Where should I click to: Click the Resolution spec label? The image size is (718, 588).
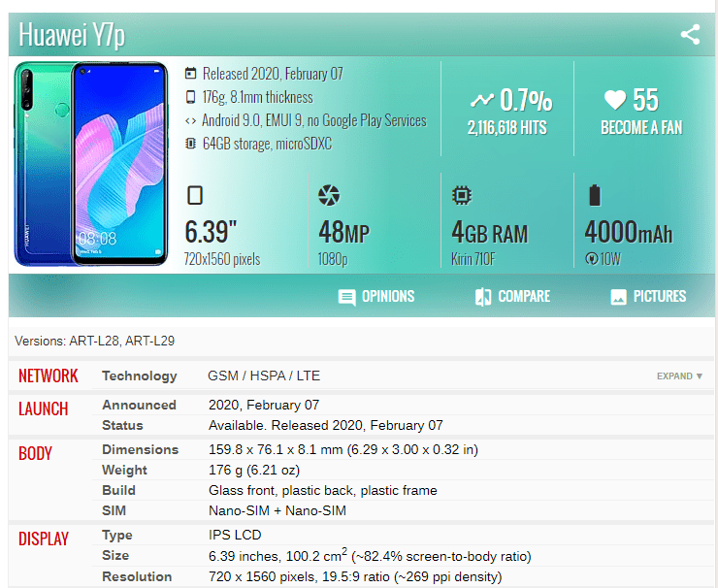click(137, 576)
